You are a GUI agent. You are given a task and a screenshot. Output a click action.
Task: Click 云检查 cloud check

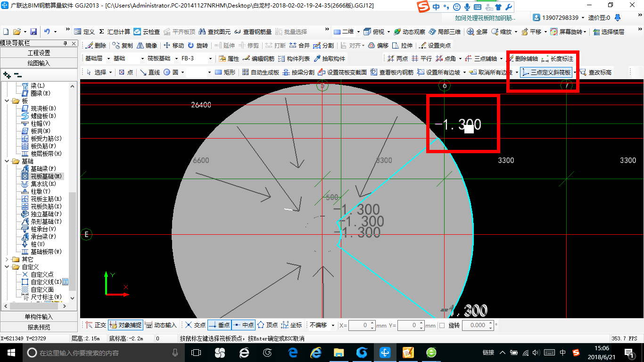(147, 32)
